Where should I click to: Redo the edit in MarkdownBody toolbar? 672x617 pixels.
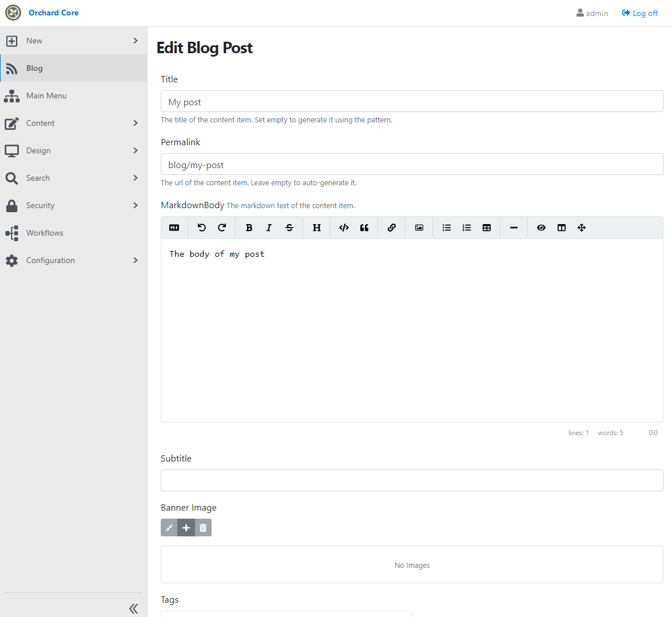221,228
